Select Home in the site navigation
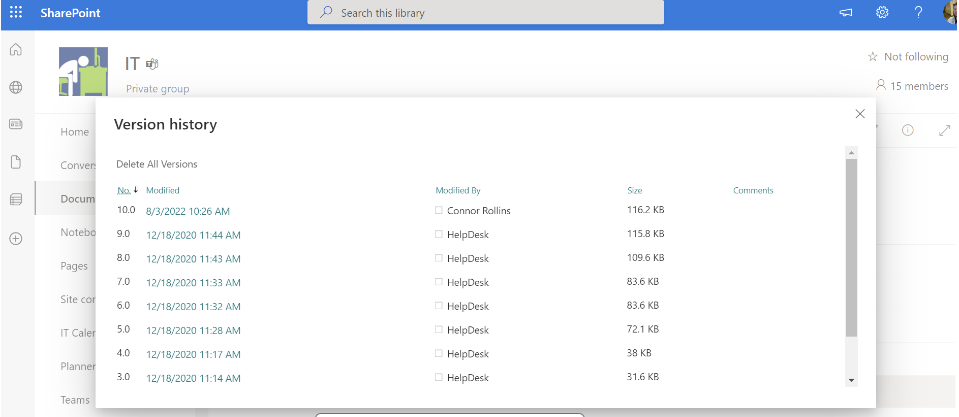Image resolution: width=959 pixels, height=417 pixels. click(75, 132)
